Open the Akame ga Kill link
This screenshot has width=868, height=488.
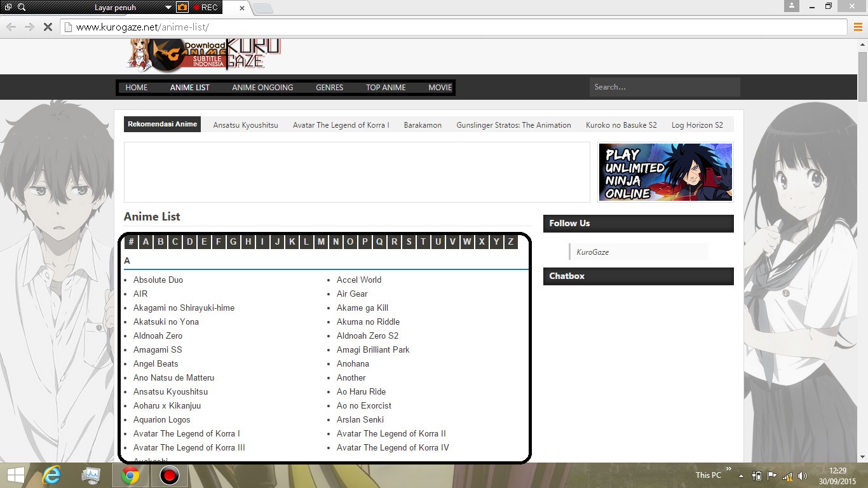pyautogui.click(x=362, y=308)
